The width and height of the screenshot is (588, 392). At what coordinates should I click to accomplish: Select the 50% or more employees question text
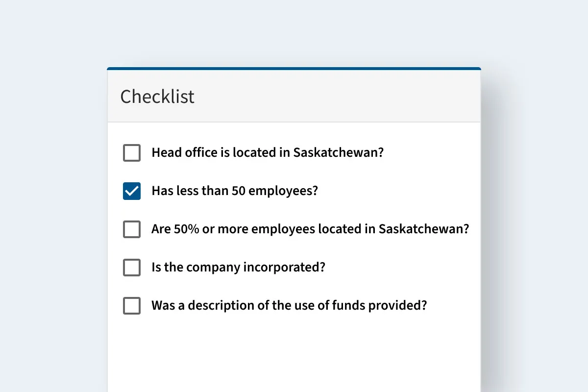click(x=310, y=229)
